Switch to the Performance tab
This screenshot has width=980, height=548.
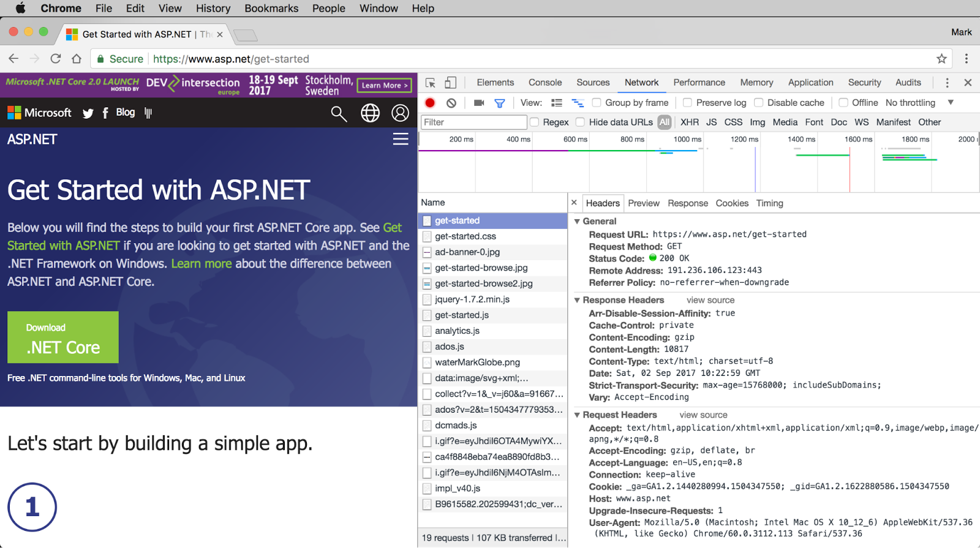pos(699,83)
